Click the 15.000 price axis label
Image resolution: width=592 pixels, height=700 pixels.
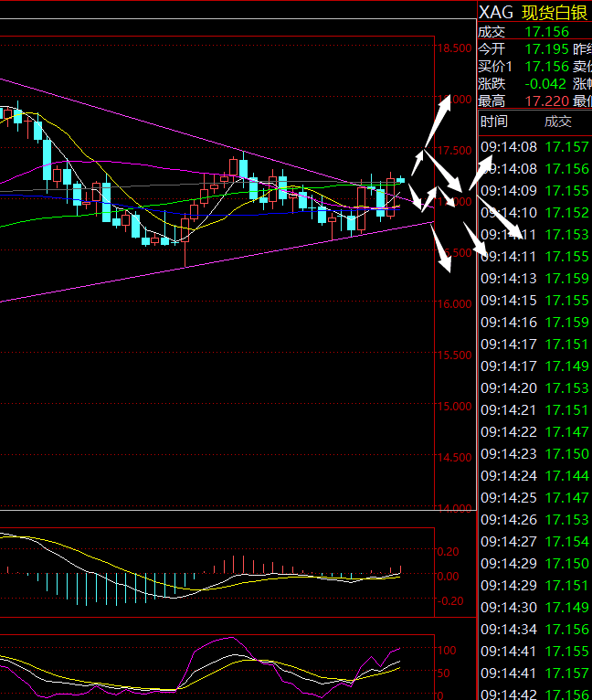[454, 407]
